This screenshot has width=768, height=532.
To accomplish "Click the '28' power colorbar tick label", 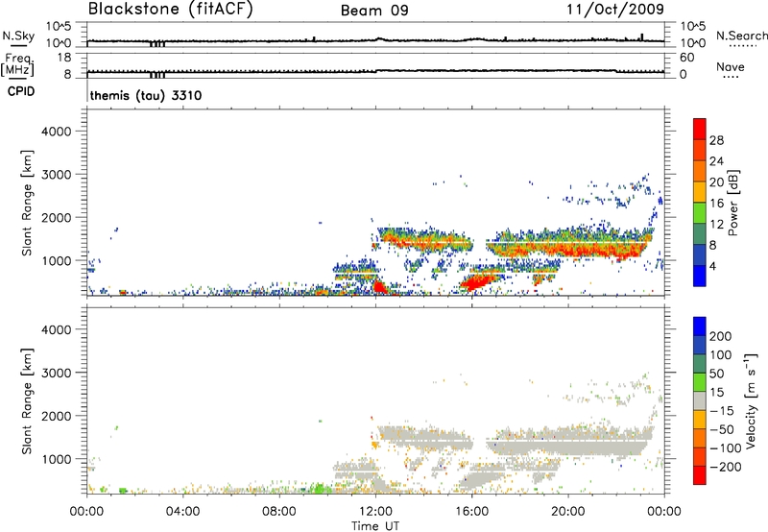I will (716, 140).
